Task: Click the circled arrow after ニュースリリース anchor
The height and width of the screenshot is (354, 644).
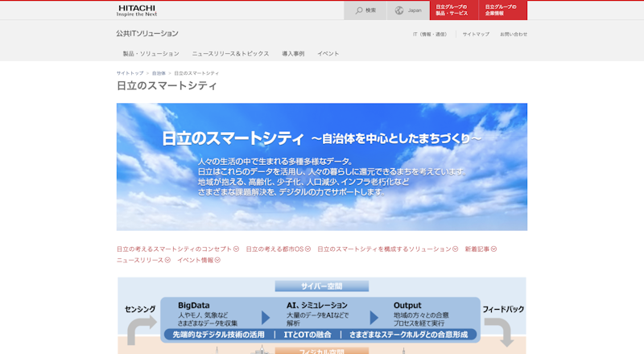Action: [x=167, y=261]
